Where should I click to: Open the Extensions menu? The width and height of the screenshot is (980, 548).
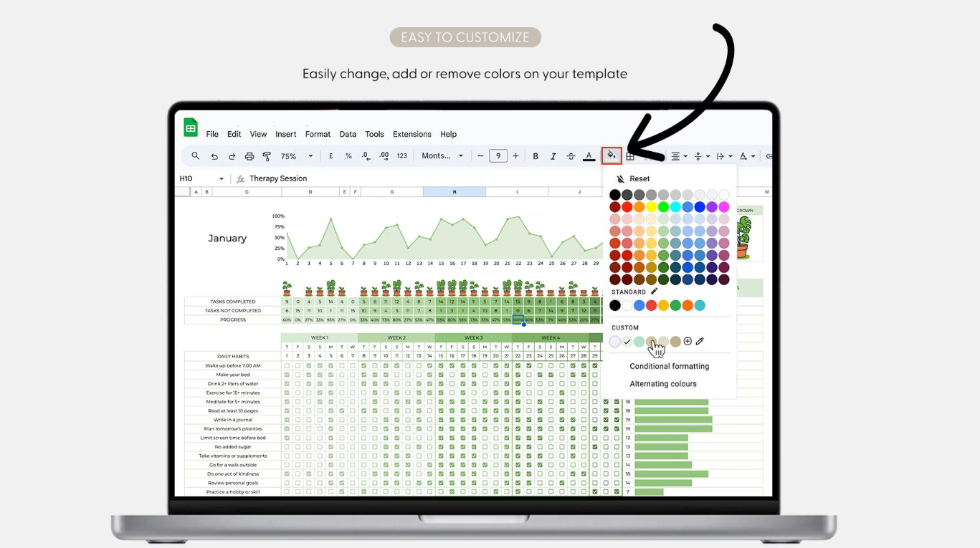click(411, 134)
